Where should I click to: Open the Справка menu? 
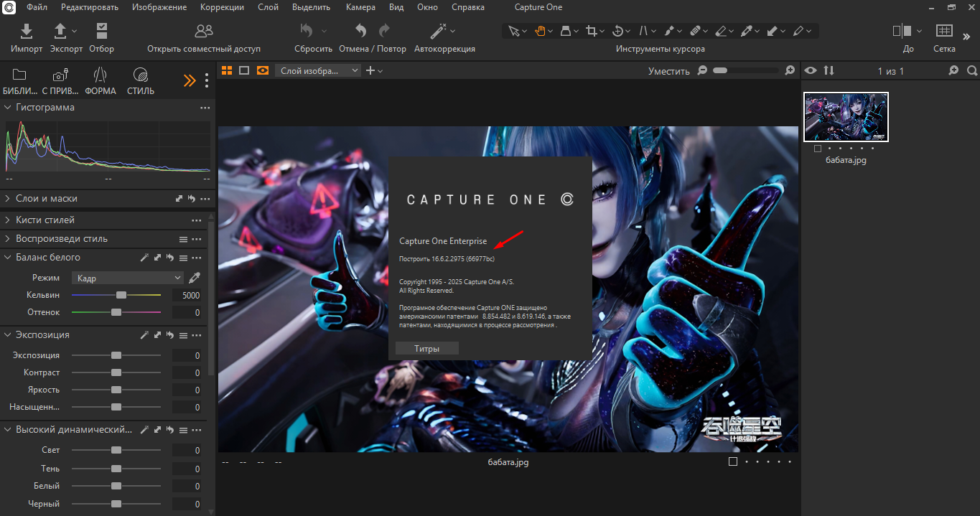pyautogui.click(x=468, y=7)
